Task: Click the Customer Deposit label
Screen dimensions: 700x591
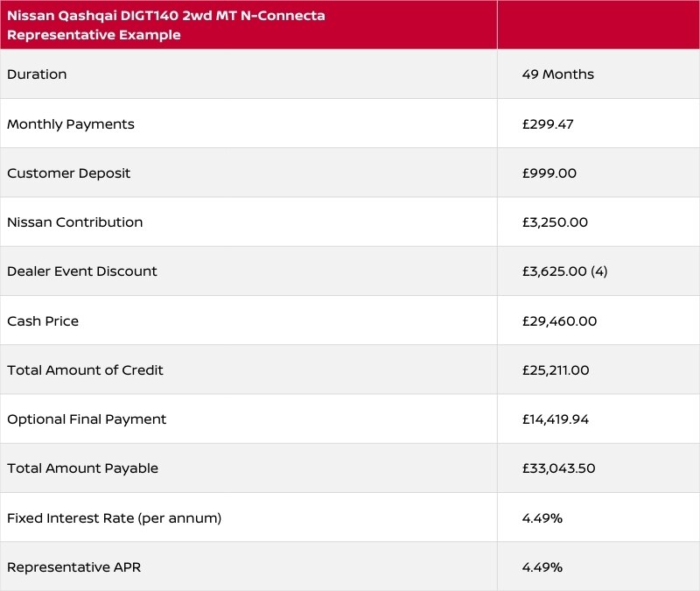Action: (68, 173)
